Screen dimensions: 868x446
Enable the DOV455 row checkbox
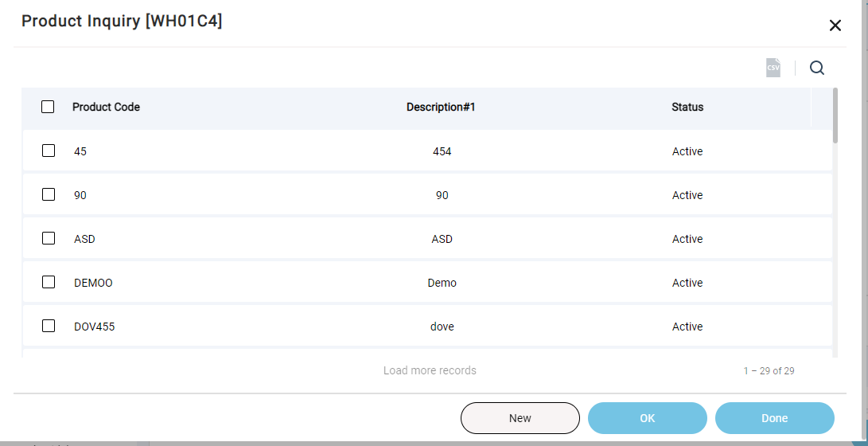(x=49, y=326)
